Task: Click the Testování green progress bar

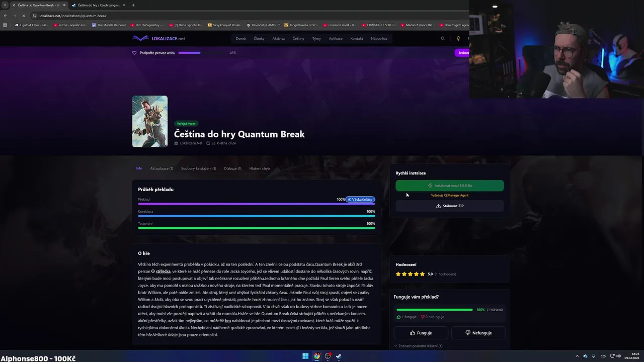Action: (257, 228)
